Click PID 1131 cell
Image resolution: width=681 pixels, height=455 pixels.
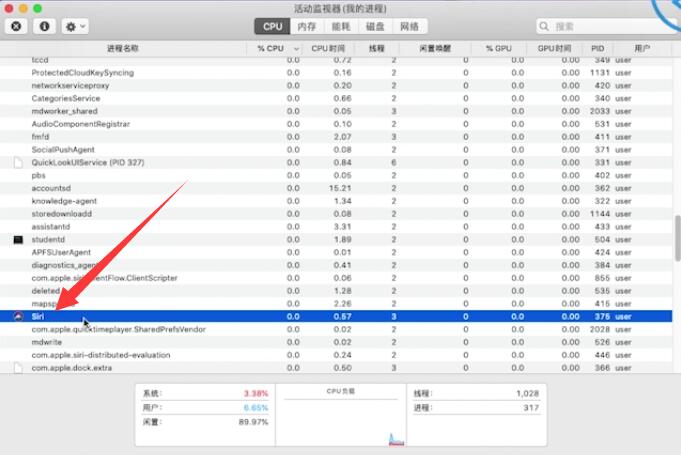click(600, 73)
